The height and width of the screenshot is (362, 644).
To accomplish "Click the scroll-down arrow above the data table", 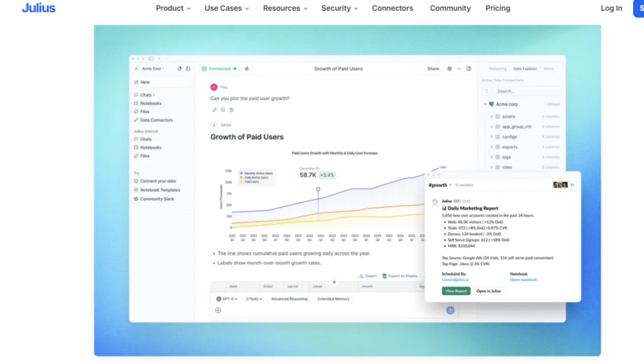I will 335,282.
